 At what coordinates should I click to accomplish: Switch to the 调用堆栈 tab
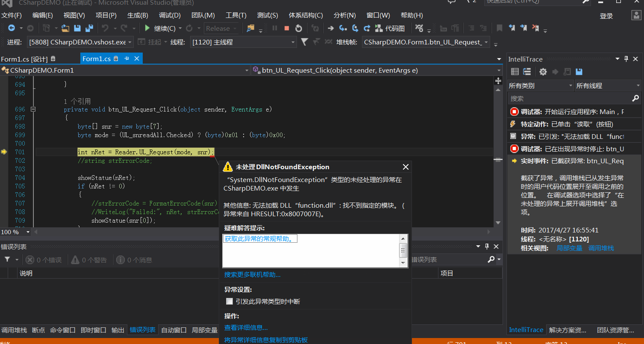pos(14,330)
